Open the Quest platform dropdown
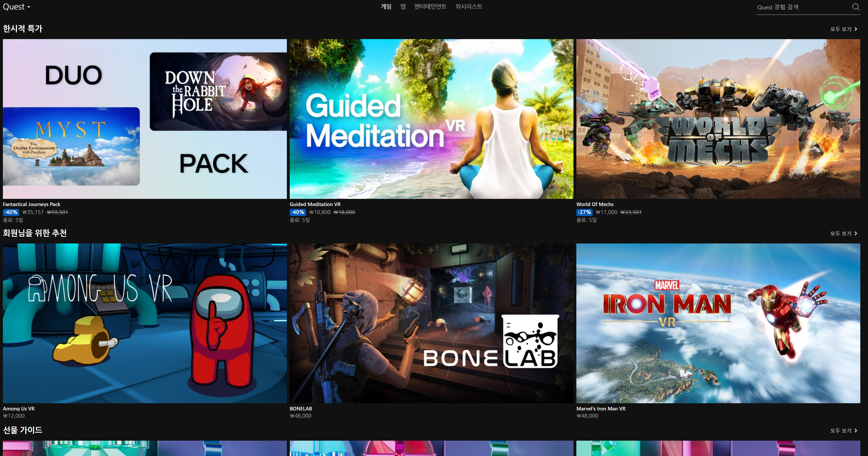Screen dimensions: 868x456 pyautogui.click(x=16, y=7)
